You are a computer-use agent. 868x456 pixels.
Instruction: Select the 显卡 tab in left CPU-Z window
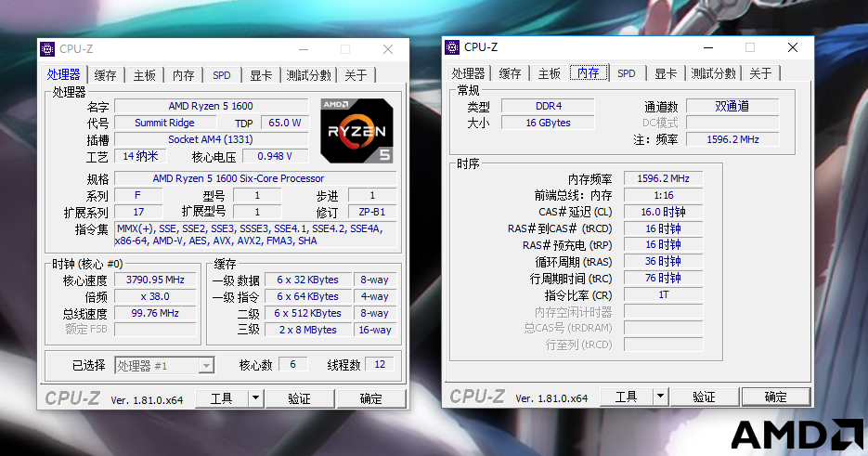261,75
